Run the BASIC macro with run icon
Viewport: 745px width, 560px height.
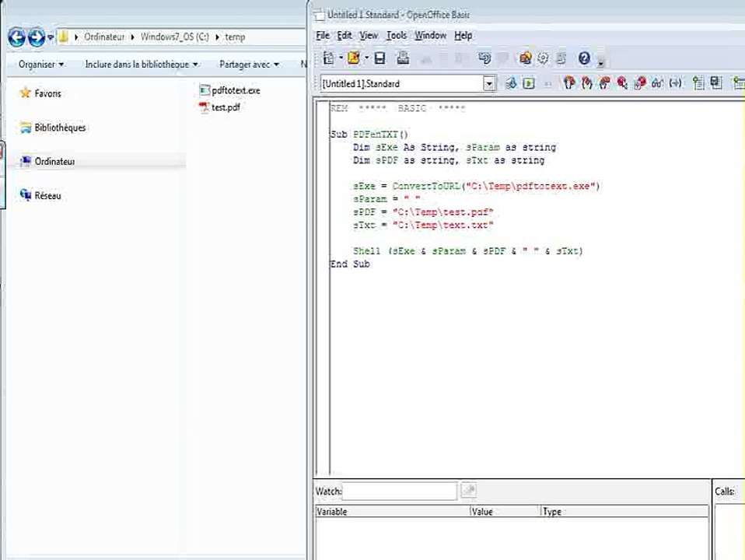click(x=528, y=84)
